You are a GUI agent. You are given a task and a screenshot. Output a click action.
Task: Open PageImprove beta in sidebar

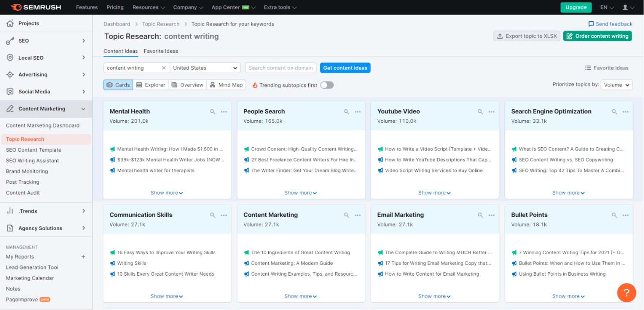(28, 300)
